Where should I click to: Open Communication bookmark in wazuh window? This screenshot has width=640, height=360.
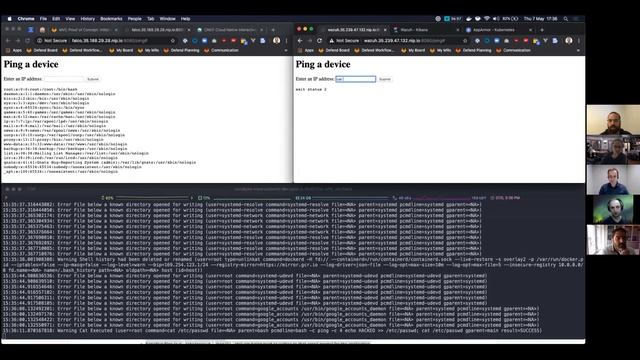(513, 50)
